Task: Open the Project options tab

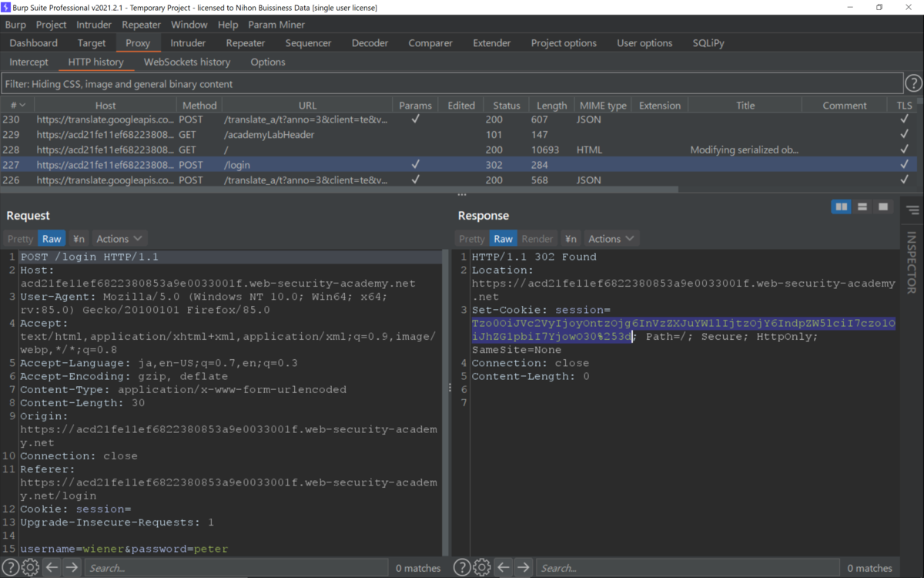Action: 564,43
